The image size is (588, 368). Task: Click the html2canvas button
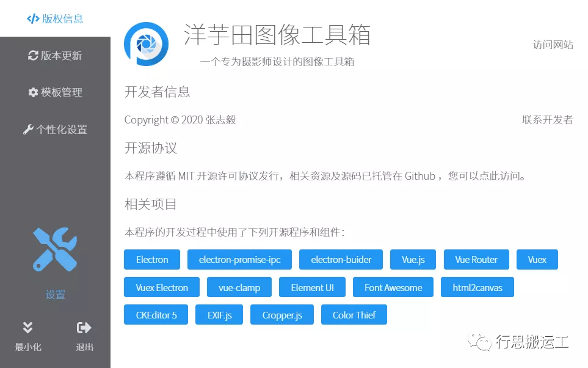(477, 287)
